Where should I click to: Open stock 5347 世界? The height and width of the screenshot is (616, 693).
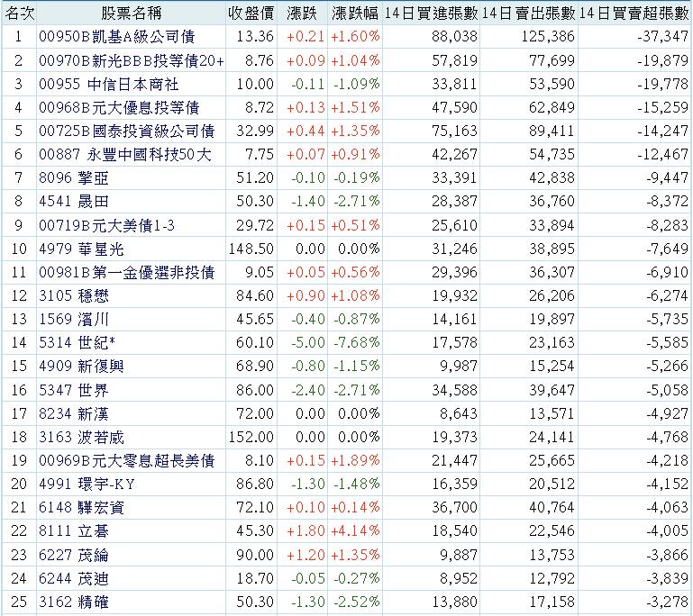pyautogui.click(x=74, y=390)
